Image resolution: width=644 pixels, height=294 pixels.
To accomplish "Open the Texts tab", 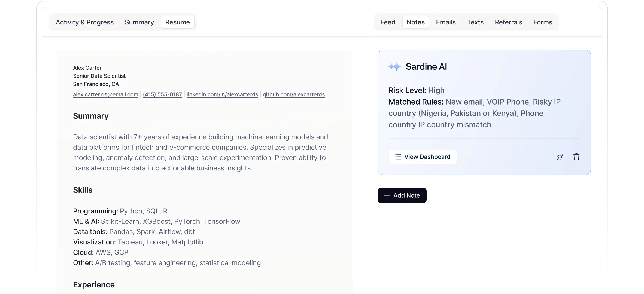I will 475,22.
